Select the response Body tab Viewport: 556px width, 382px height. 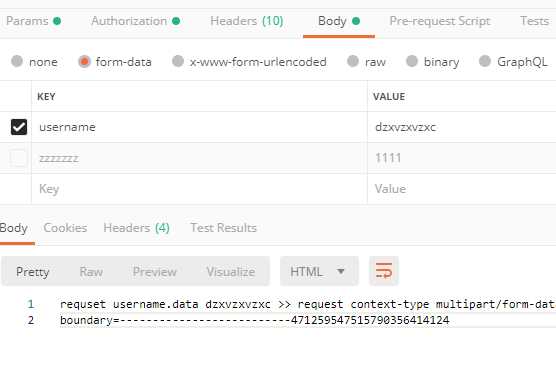pyautogui.click(x=13, y=228)
